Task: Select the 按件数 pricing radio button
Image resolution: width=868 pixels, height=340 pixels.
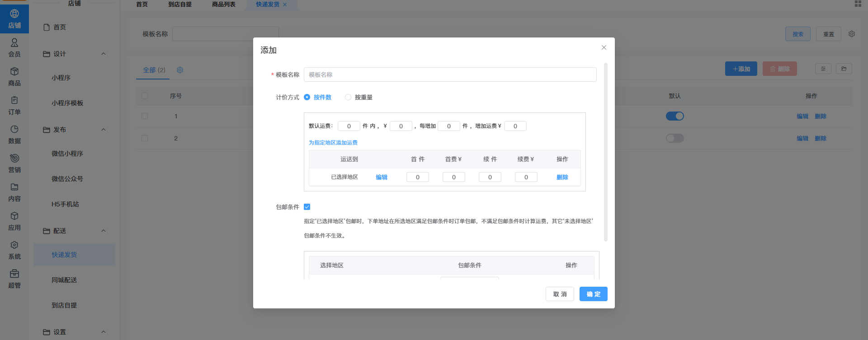Action: (307, 97)
